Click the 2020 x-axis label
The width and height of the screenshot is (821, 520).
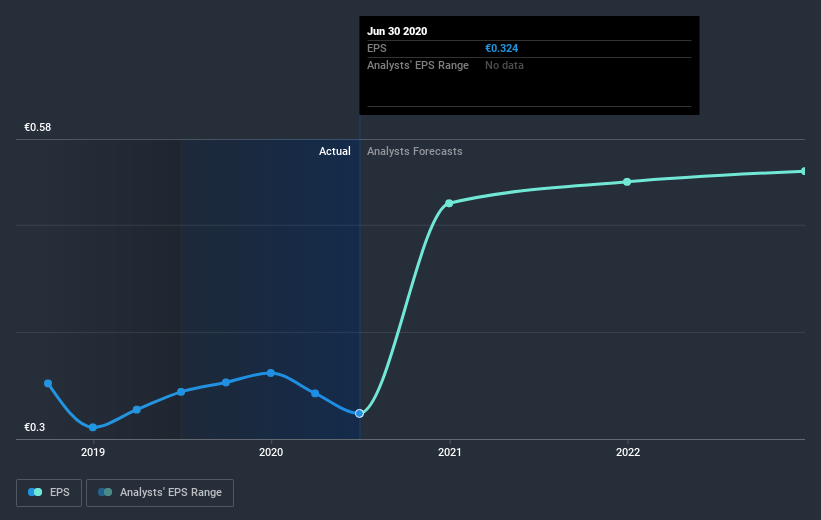click(271, 452)
